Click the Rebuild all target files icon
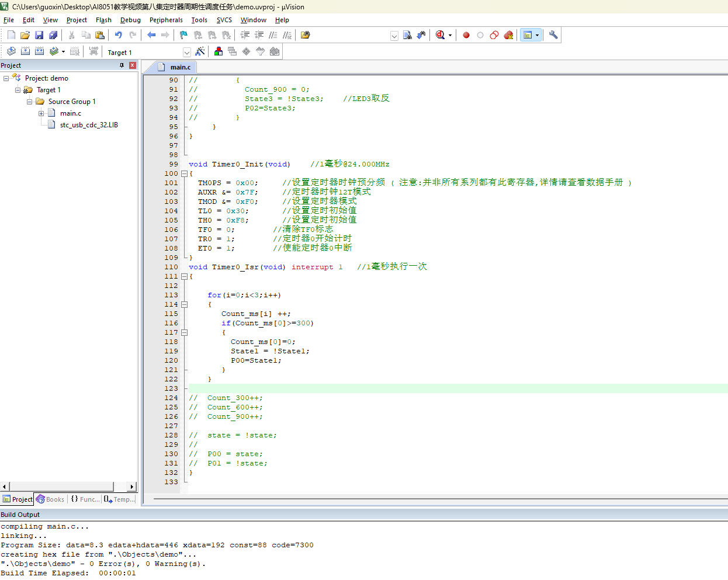The height and width of the screenshot is (580, 728). (x=39, y=51)
